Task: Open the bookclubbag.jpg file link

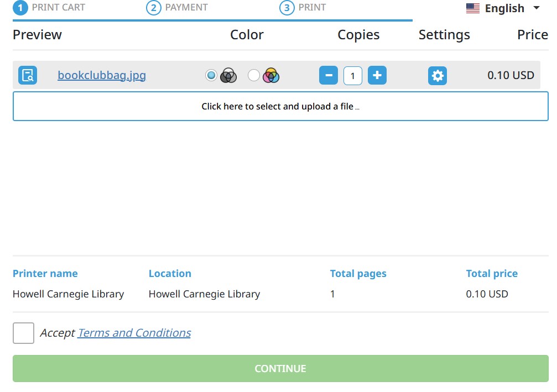Action: click(x=102, y=75)
